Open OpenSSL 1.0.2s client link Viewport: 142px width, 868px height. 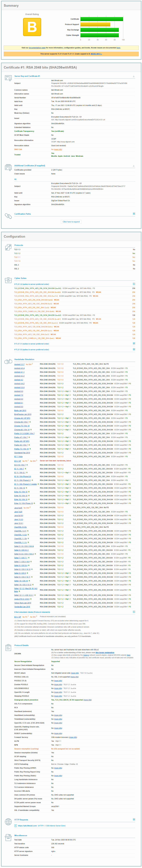[20, 535]
